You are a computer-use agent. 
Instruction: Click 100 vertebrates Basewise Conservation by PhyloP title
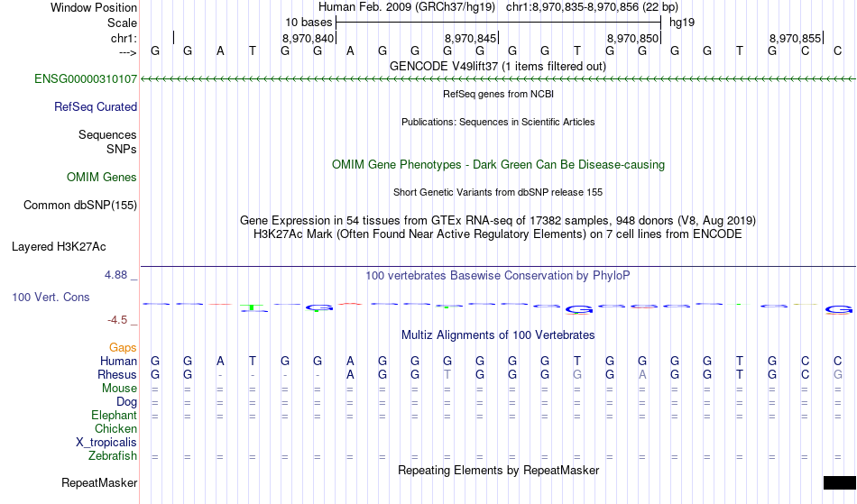(x=497, y=276)
